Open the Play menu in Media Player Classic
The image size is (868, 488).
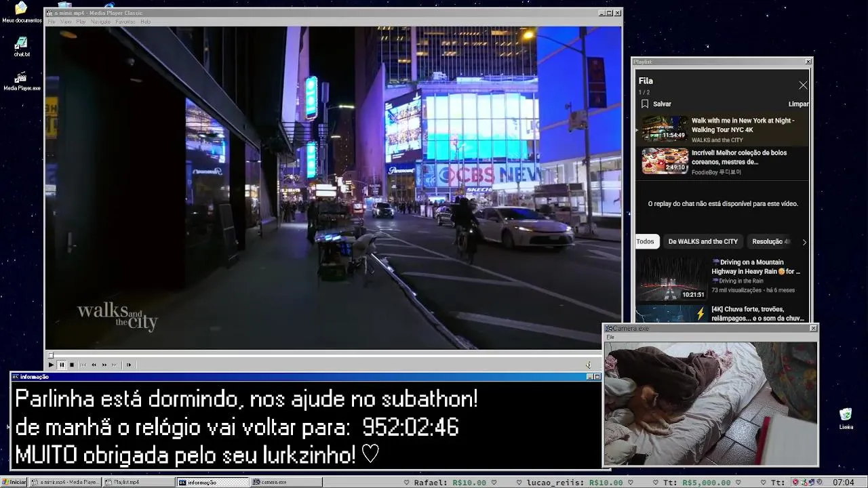click(x=81, y=22)
